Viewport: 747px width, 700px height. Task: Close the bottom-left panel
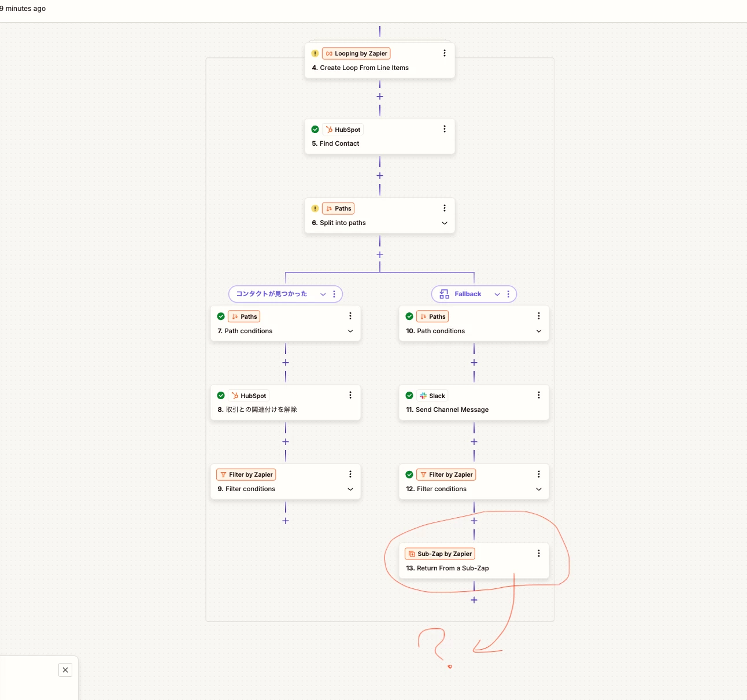tap(65, 670)
